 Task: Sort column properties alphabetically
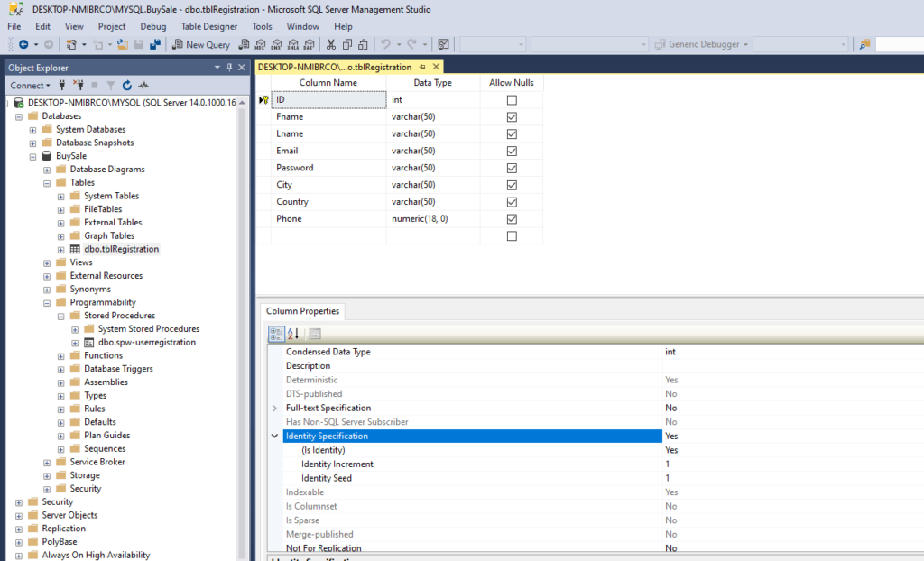tap(294, 334)
